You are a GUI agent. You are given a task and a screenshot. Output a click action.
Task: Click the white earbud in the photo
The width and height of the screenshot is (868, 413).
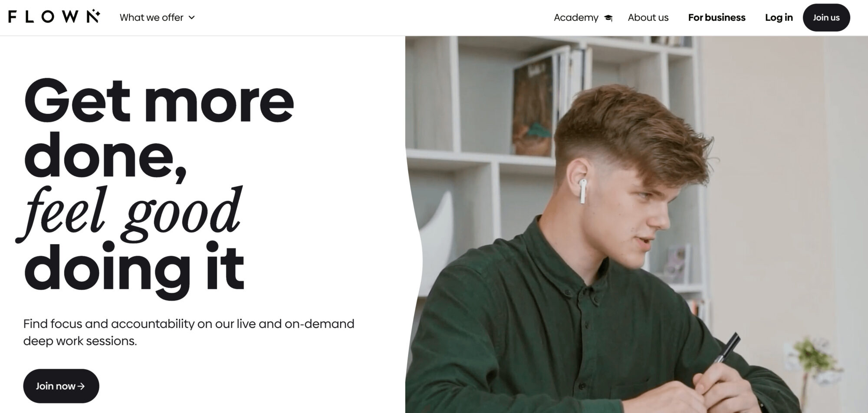click(x=582, y=192)
